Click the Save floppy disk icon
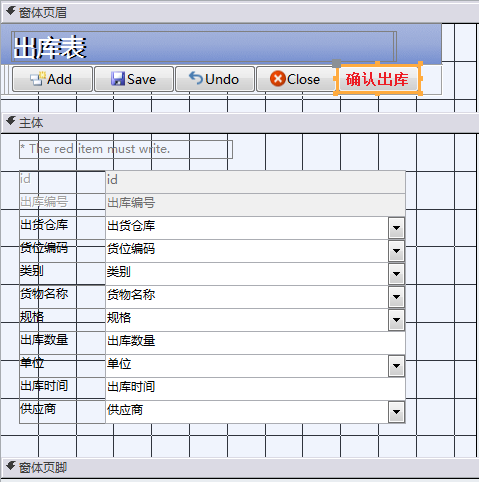 coord(118,79)
